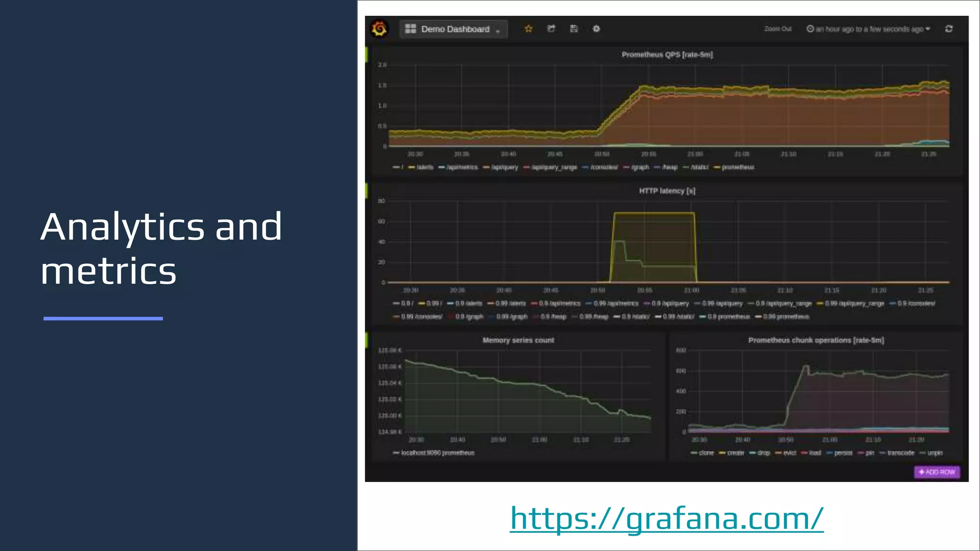Open the Demo Dashboard picker dropdown
980x551 pixels.
coord(453,29)
